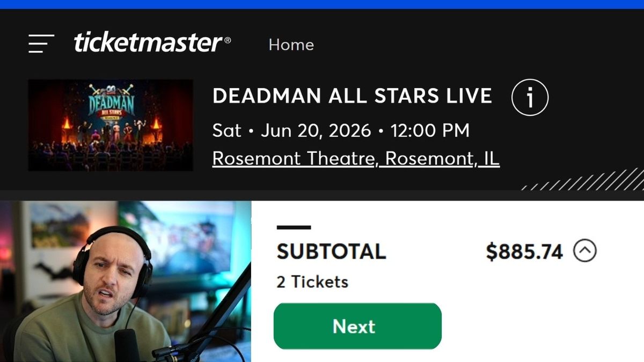Click the diagonal stripes decoration
Viewport: 644px width, 362px height.
[585, 181]
